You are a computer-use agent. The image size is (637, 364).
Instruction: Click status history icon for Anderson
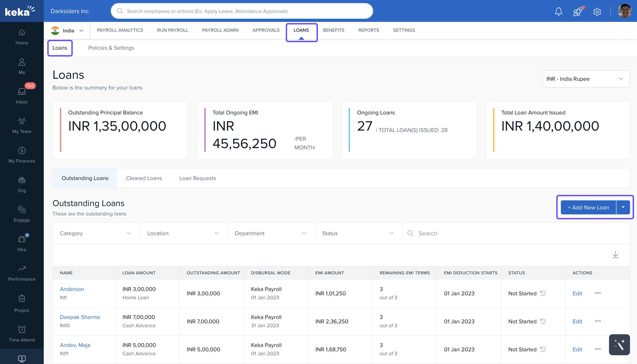coord(543,293)
